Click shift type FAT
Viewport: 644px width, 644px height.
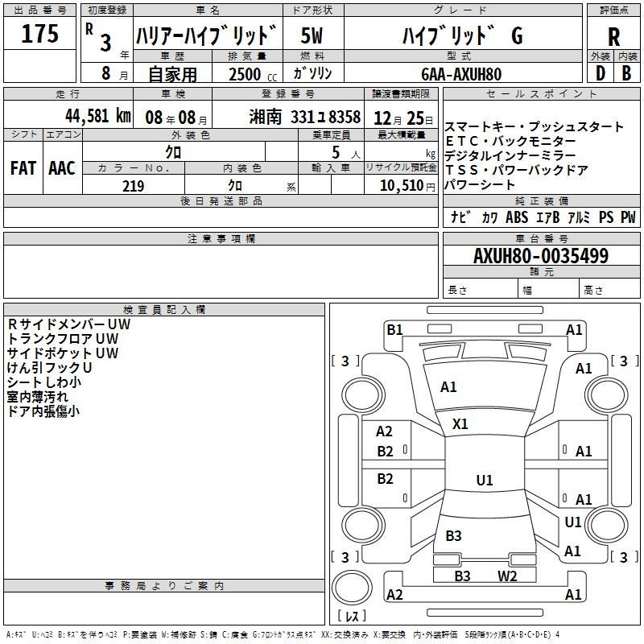[x=23, y=168]
